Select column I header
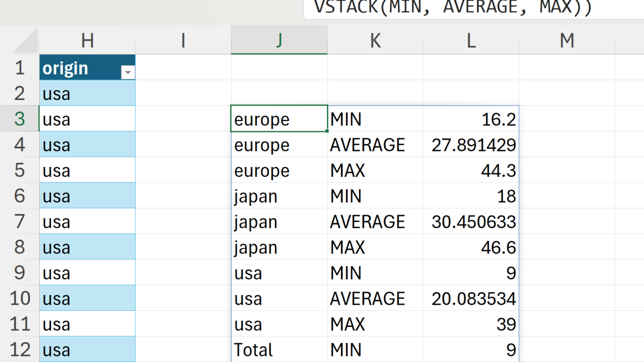644x362 pixels. [x=183, y=40]
